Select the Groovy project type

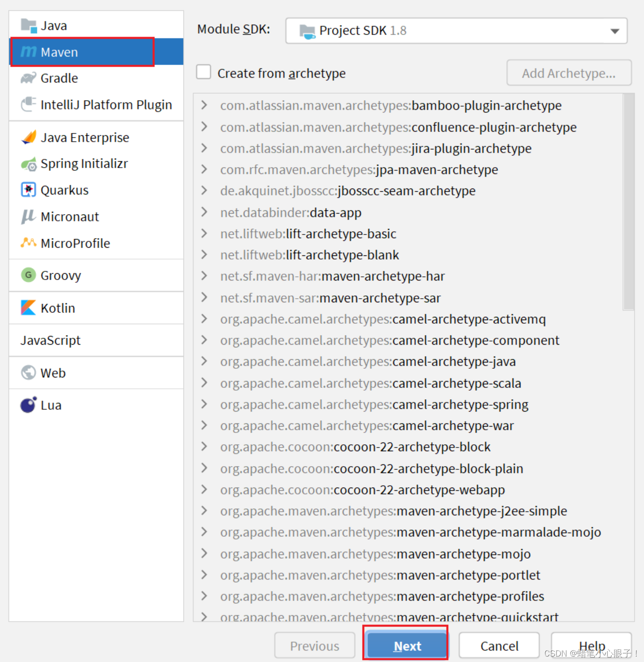(x=61, y=275)
